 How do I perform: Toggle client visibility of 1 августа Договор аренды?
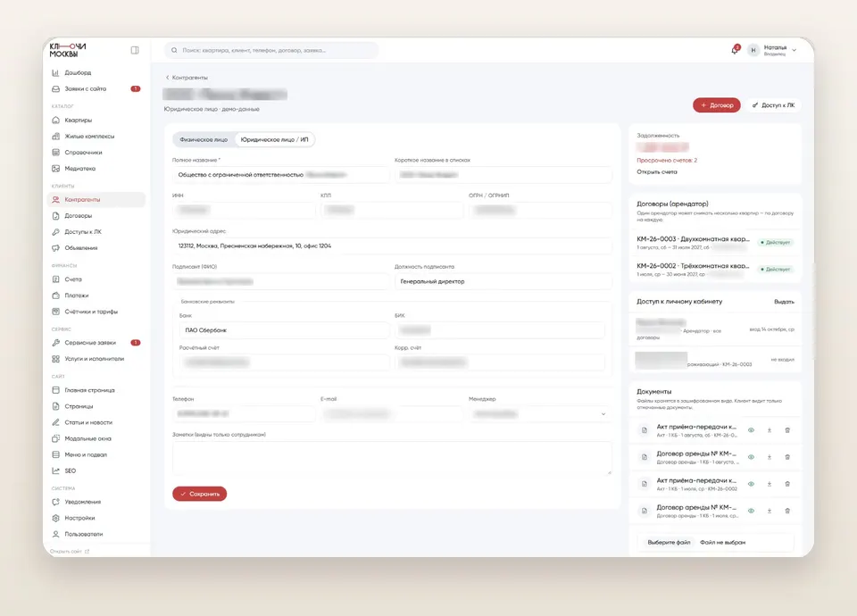click(x=751, y=457)
